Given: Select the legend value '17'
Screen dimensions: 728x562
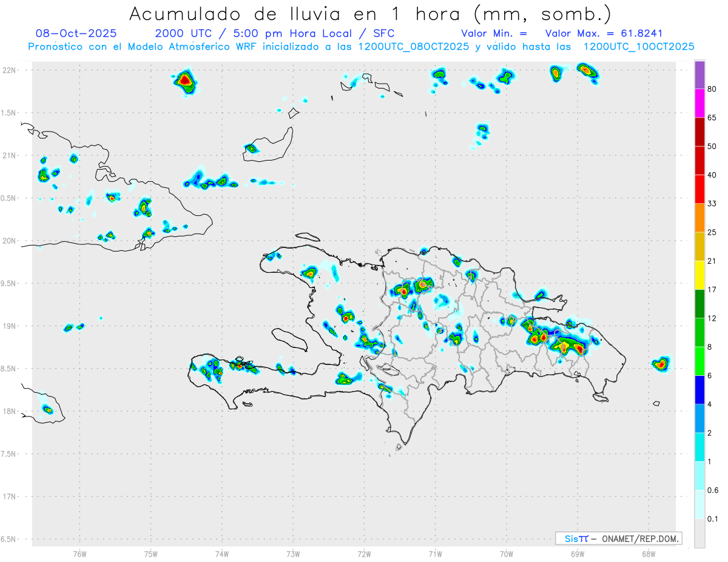Looking at the screenshot, I should click(713, 289).
